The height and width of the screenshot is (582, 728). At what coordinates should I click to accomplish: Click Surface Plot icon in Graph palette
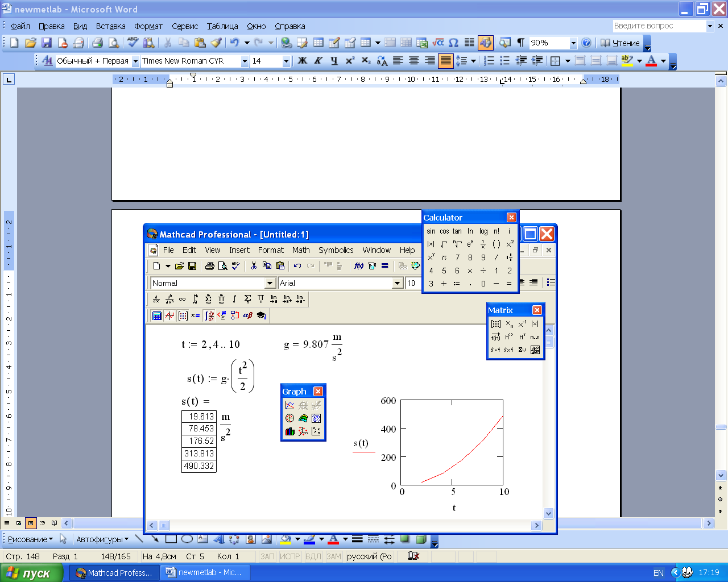(x=303, y=418)
